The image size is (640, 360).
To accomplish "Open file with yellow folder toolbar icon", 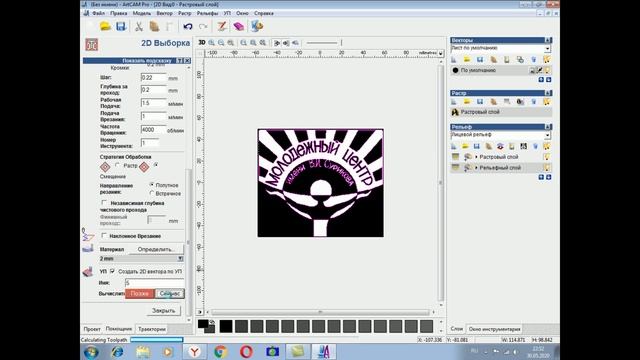I will pyautogui.click(x=105, y=27).
